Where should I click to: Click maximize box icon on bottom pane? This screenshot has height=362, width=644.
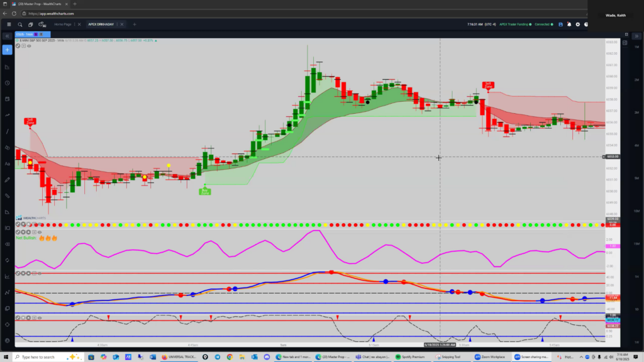[34, 317]
